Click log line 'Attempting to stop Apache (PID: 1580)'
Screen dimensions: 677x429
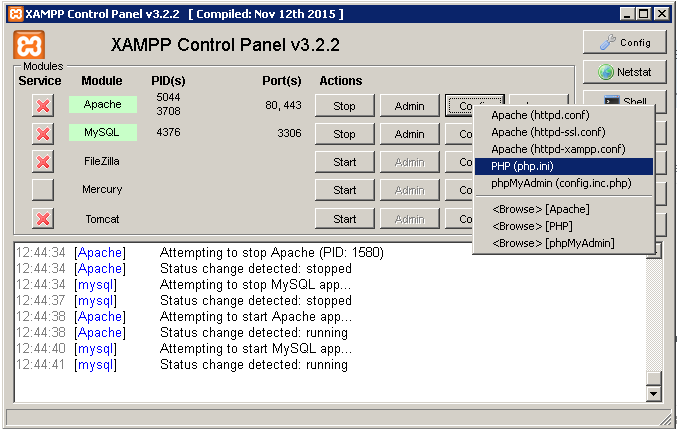tap(272, 252)
